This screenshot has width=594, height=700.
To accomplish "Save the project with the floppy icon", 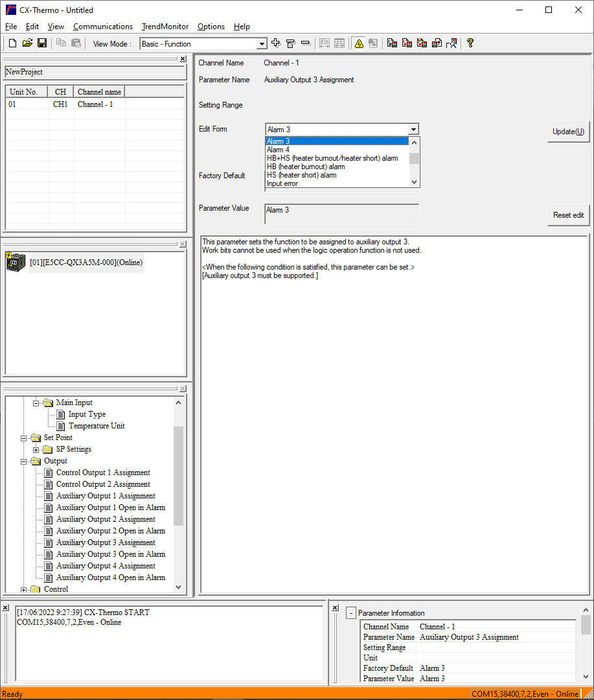I will point(42,43).
